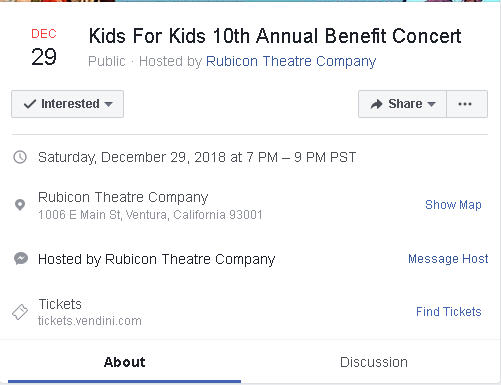501x385 pixels.
Task: Click the clock icon beside event date
Action: (x=20, y=157)
